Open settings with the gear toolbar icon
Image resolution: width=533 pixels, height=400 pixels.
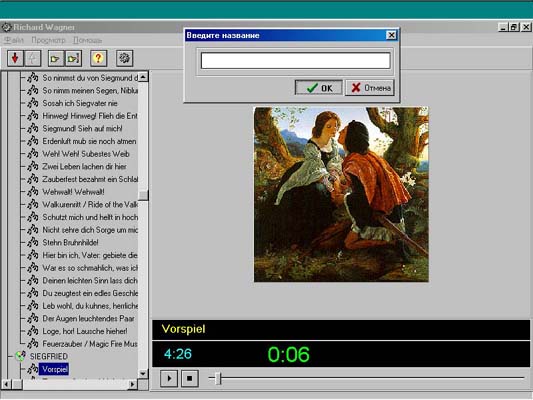[124, 58]
